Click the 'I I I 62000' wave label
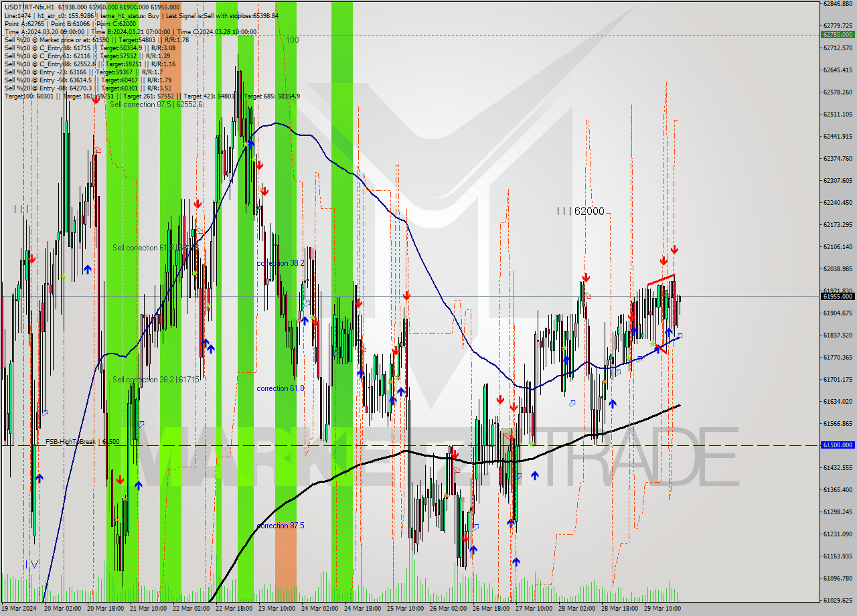The width and height of the screenshot is (857, 616). point(580,211)
